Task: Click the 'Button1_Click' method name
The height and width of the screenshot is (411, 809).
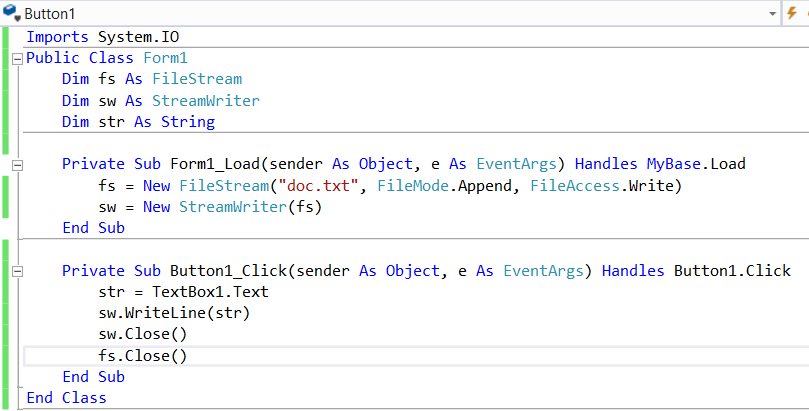Action: 229,271
